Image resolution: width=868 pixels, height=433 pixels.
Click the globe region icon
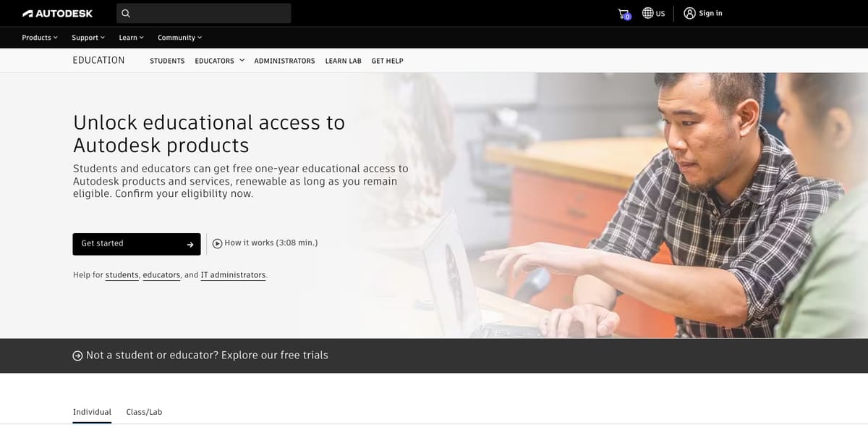(x=648, y=13)
